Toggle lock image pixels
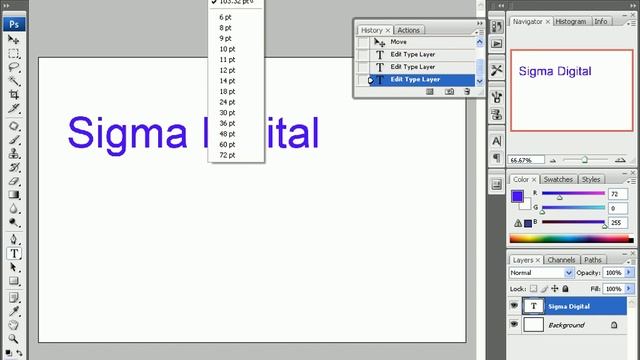The height and width of the screenshot is (360, 640). tap(544, 289)
